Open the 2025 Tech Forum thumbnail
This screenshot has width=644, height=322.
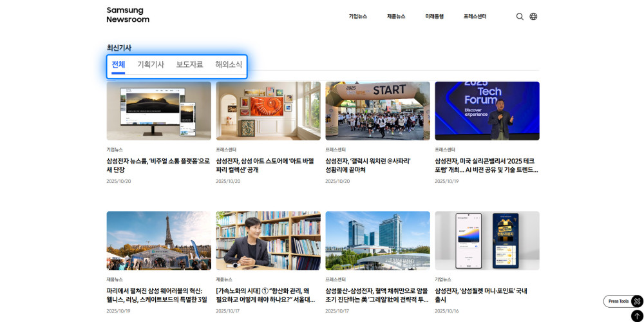[487, 111]
